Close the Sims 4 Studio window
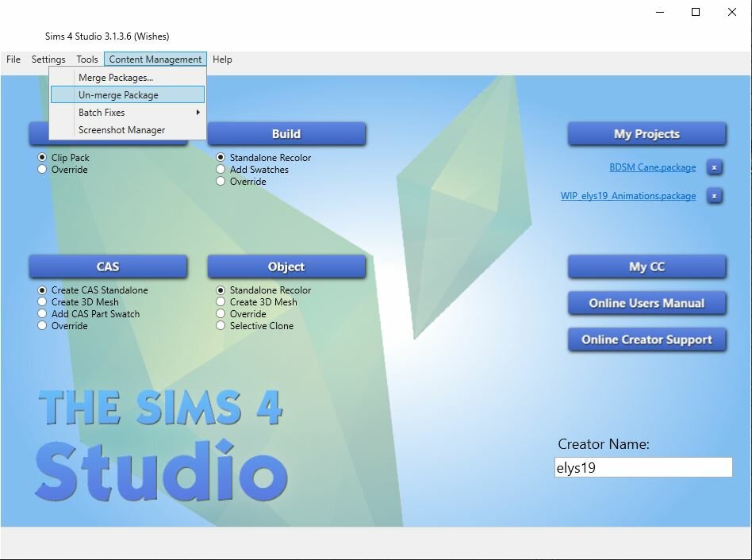Viewport: 752px width, 560px height. point(732,12)
